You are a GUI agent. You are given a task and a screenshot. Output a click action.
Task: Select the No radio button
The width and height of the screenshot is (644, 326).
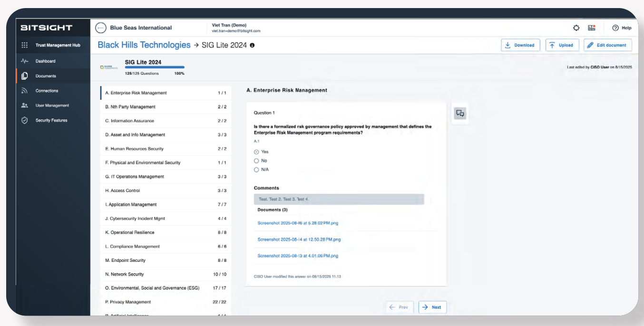coord(256,161)
